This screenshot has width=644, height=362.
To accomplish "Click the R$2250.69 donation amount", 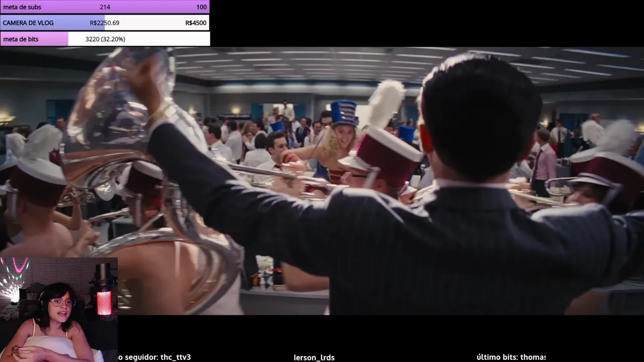I will 105,23.
